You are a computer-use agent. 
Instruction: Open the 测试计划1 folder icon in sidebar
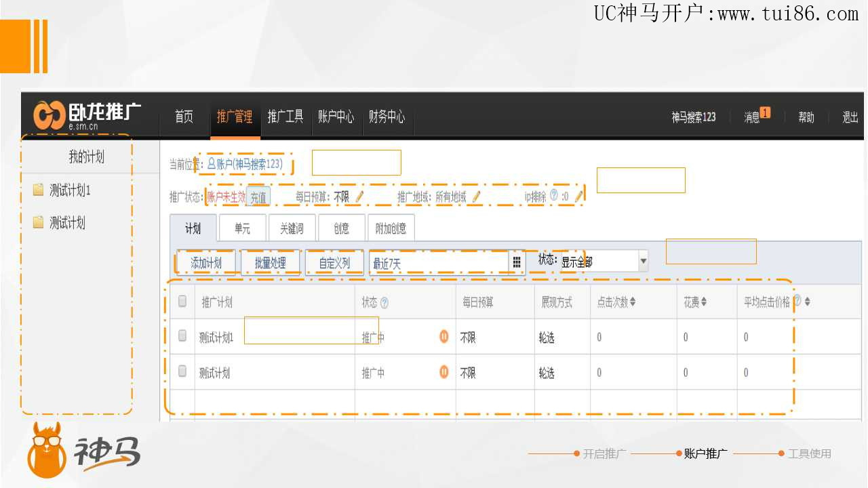point(39,190)
